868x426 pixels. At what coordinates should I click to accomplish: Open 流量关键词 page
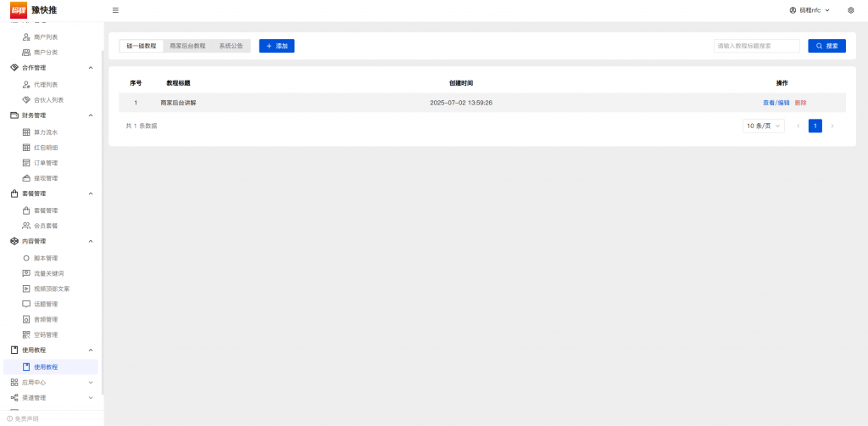[x=48, y=273]
